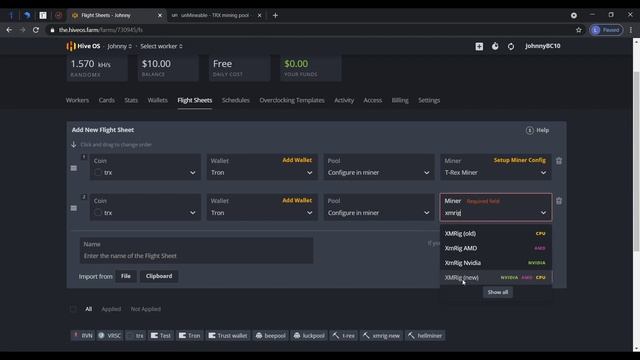
Task: Select the beepool flight sheet tag
Action: [x=271, y=336]
